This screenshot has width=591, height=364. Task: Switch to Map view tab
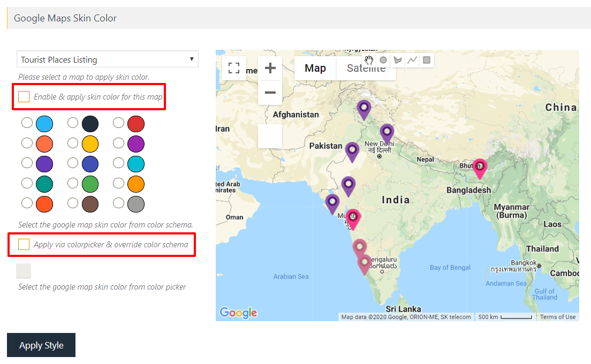pos(315,68)
